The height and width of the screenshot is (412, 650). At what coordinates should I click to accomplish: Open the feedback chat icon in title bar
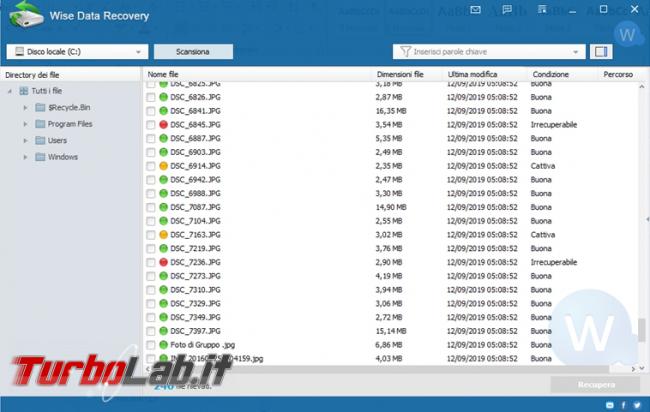tap(507, 10)
